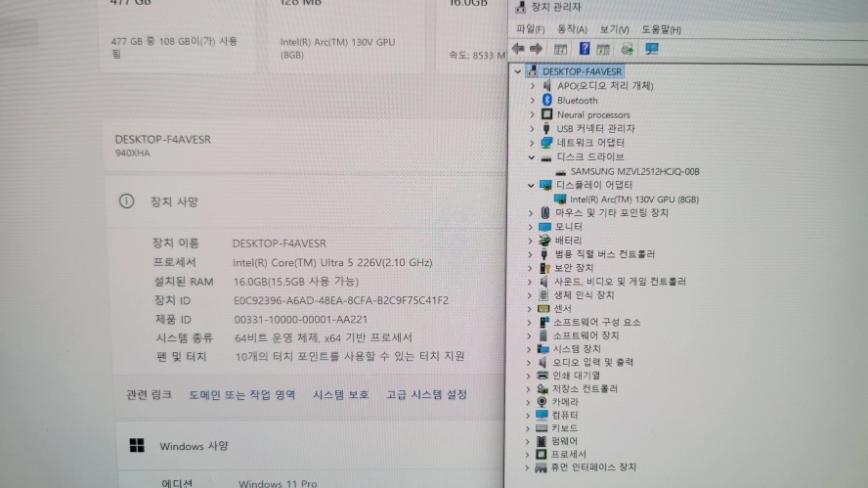The height and width of the screenshot is (488, 868).
Task: Click the Forward arrow in Device Manager toolbar
Action: click(x=536, y=49)
